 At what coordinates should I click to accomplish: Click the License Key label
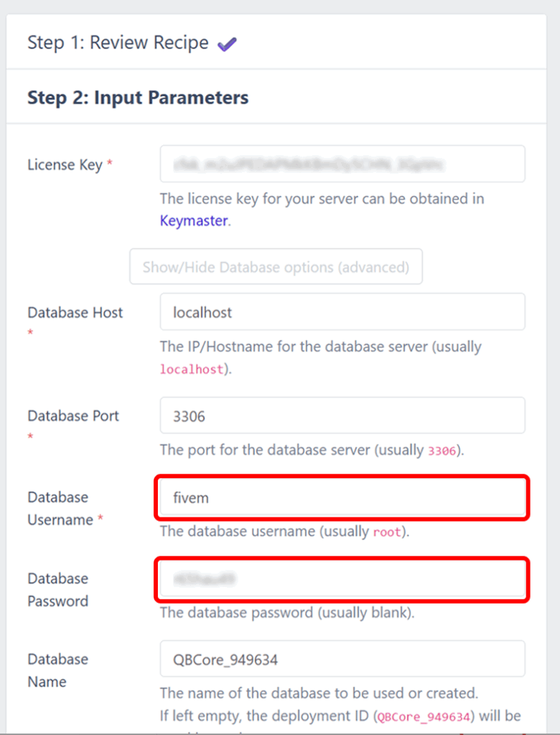click(64, 164)
